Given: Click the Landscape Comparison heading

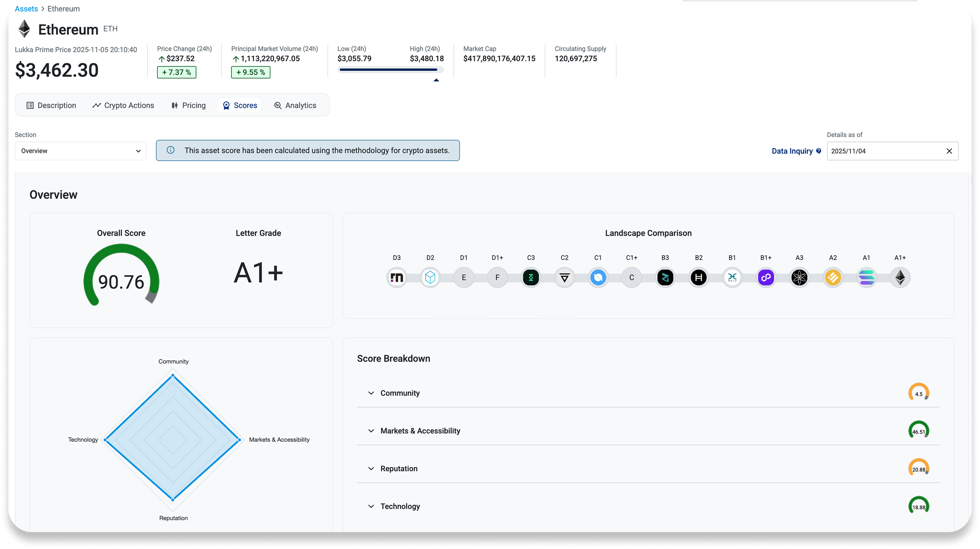Looking at the screenshot, I should 648,233.
